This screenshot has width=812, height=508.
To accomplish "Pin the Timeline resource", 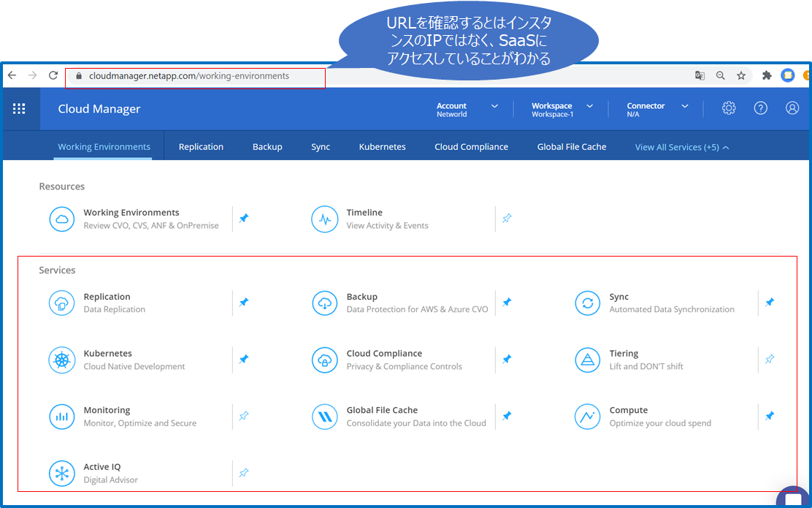I will (507, 219).
